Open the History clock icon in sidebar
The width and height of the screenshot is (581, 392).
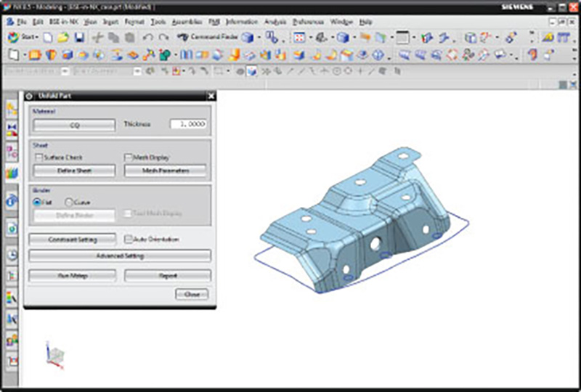tap(12, 255)
